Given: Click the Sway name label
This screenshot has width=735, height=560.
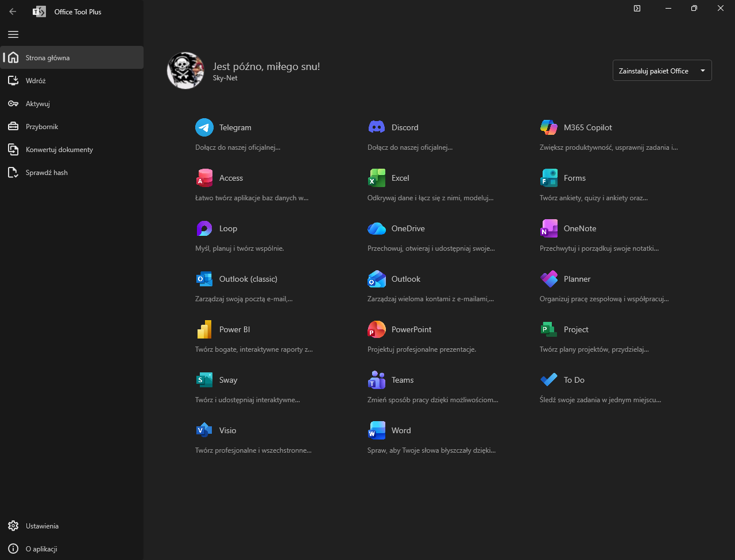Looking at the screenshot, I should (x=228, y=380).
